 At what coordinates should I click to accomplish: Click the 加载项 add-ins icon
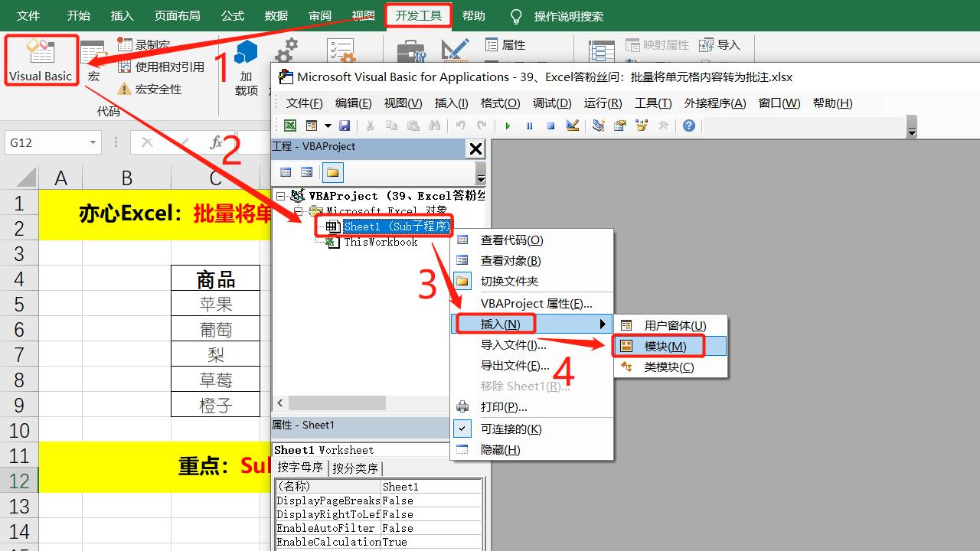click(245, 54)
